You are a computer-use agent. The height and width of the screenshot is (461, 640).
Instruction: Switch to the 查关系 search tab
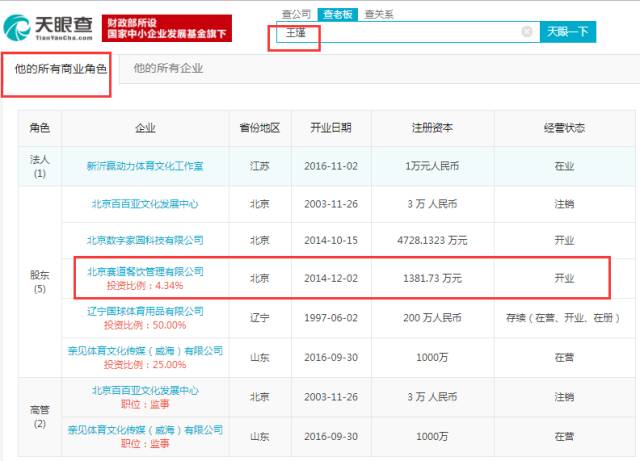(x=379, y=14)
